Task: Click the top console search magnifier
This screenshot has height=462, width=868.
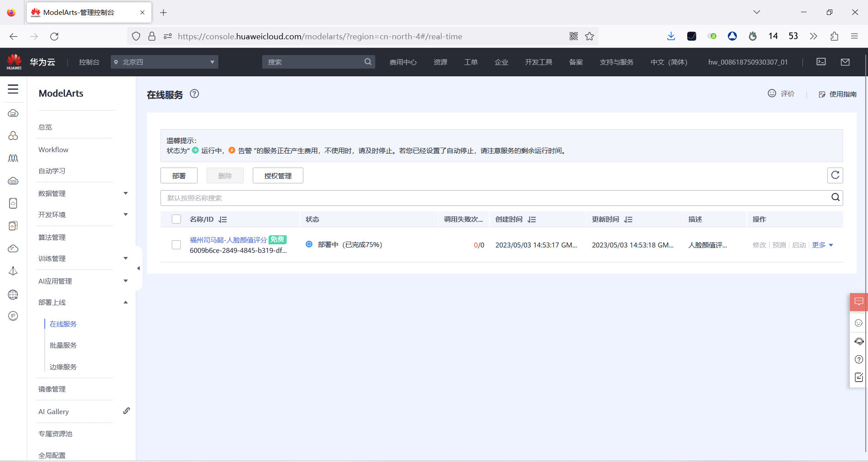Action: [368, 62]
